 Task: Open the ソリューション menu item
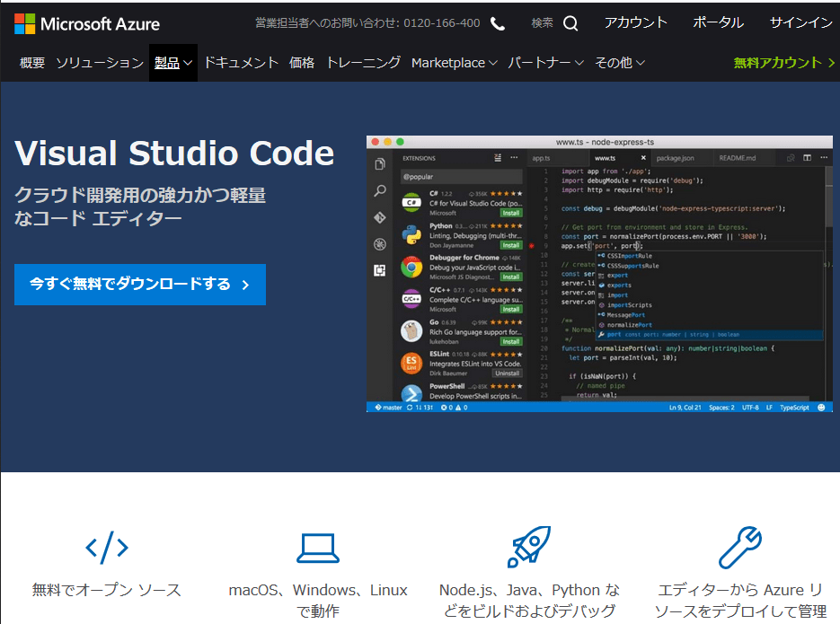[x=101, y=63]
